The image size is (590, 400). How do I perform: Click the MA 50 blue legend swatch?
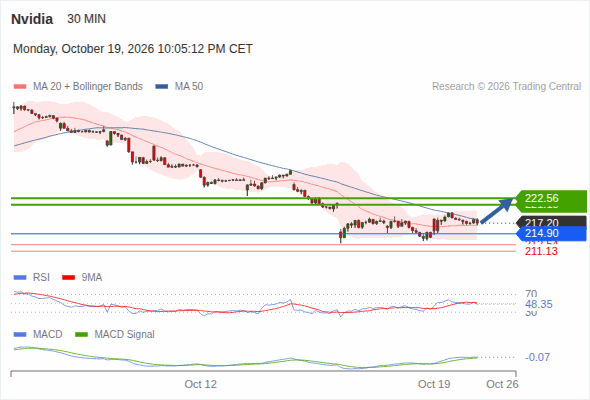162,87
